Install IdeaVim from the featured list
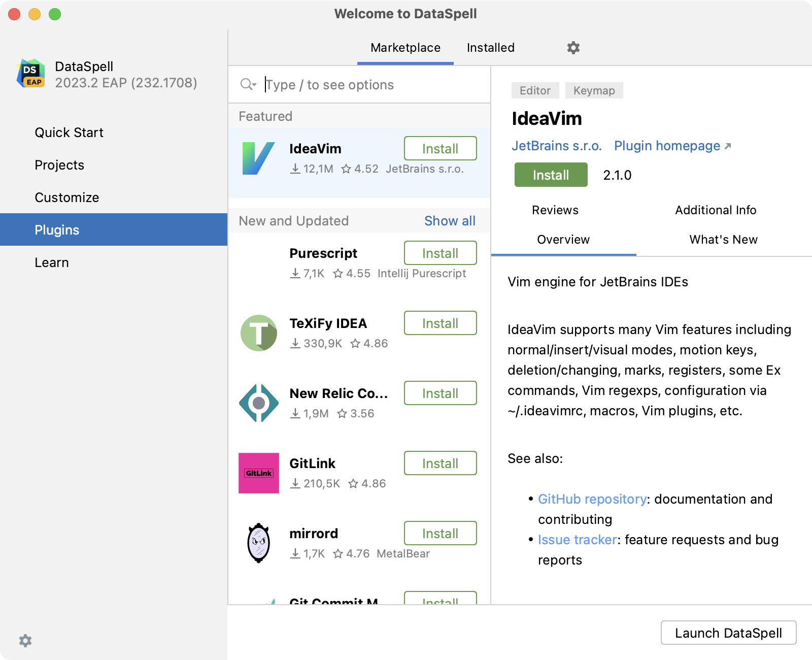 tap(441, 149)
